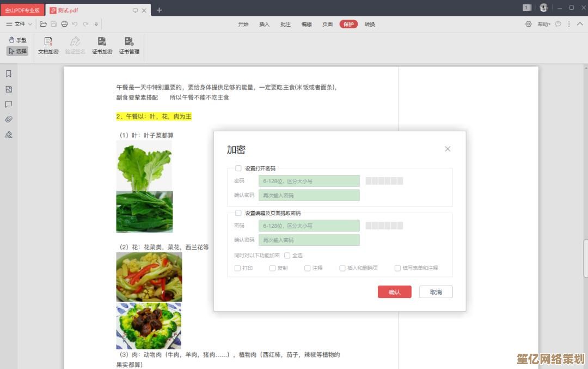Screen dimensions: 588x369
Task: Show the attachments paperclip panel
Action: [9, 119]
